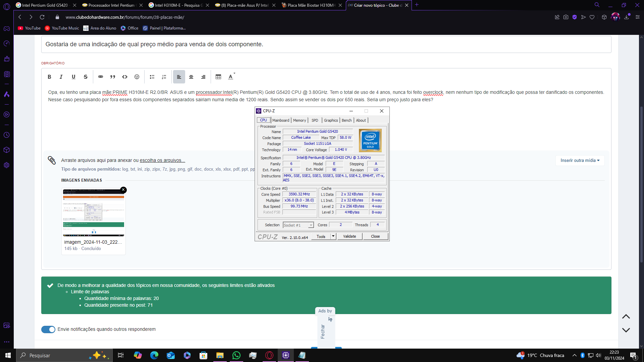The image size is (644, 362).
Task: Open WhatsApp from the taskbar
Action: click(x=236, y=355)
